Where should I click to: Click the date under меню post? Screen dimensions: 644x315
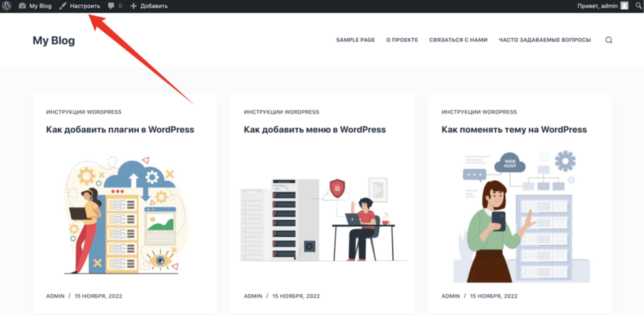coord(296,296)
